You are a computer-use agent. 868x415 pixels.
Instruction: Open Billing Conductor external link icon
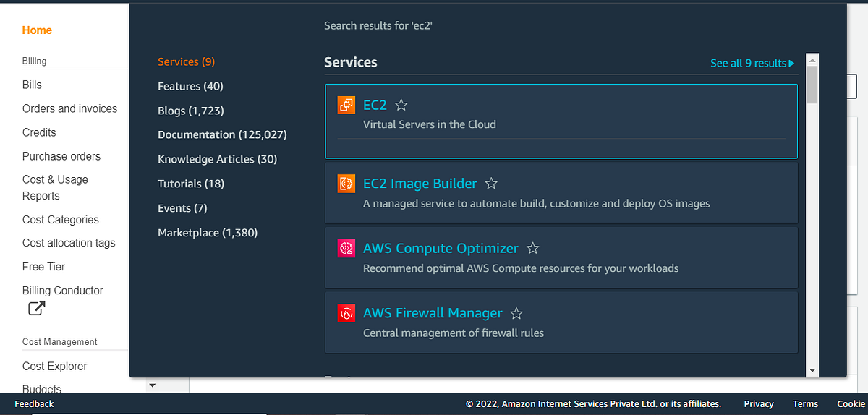tap(36, 309)
